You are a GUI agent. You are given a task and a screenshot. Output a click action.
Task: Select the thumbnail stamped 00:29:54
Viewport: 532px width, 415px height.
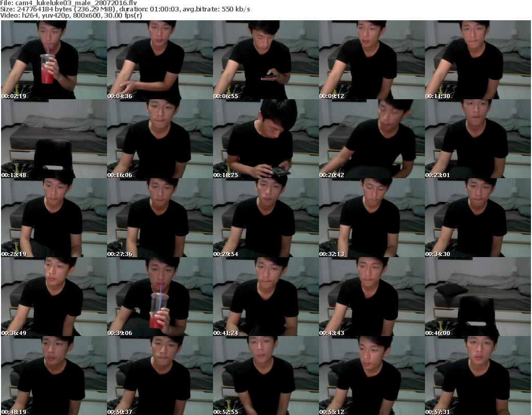[265, 218]
